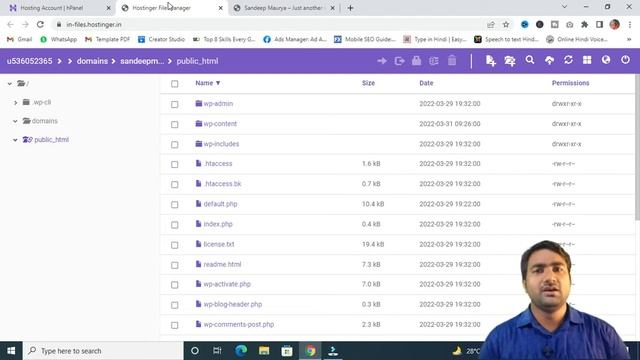Show more bookmarks with the chevron
The image size is (640, 360).
point(629,39)
